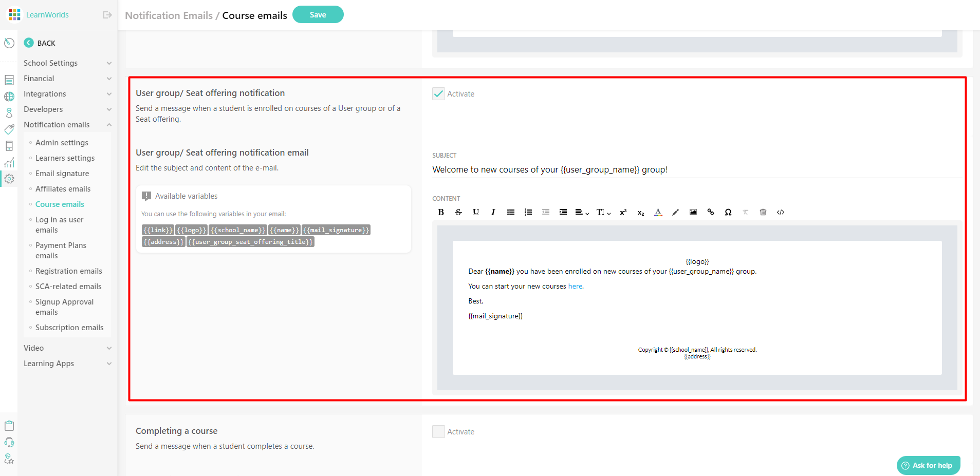Uncheck Activate for User group notification

(438, 93)
